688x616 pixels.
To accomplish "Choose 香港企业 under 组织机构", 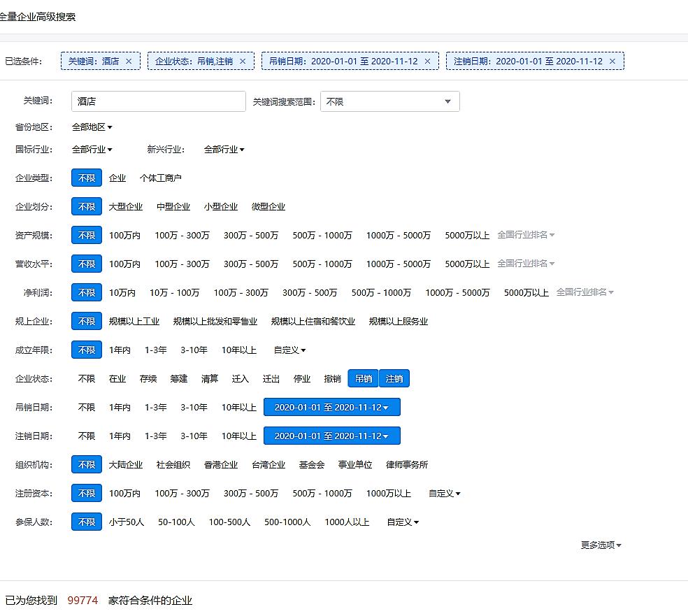I will coord(220,465).
